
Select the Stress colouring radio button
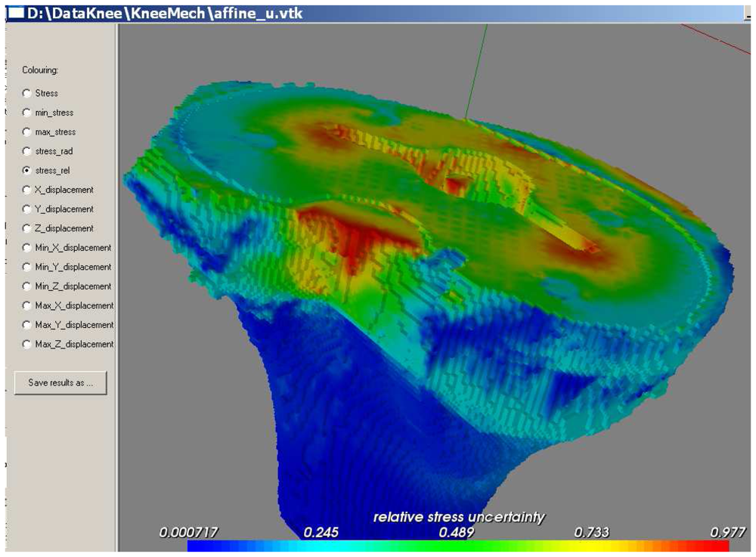[x=28, y=93]
